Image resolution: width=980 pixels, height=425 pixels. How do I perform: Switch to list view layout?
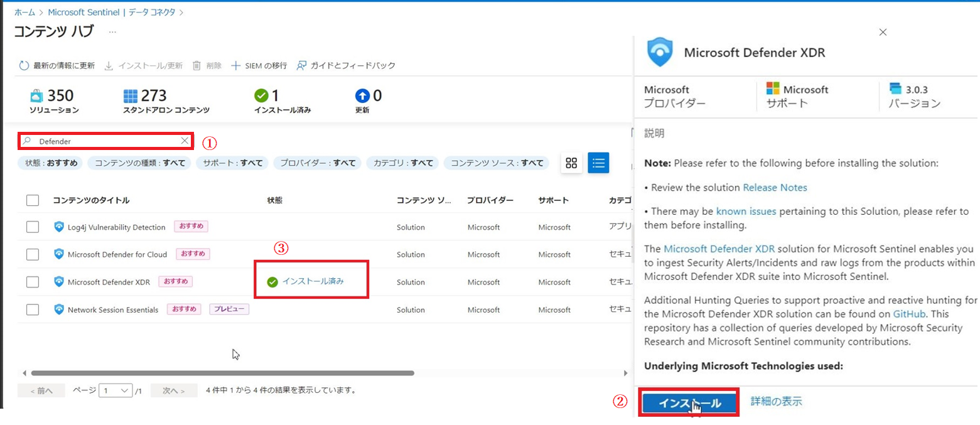598,163
